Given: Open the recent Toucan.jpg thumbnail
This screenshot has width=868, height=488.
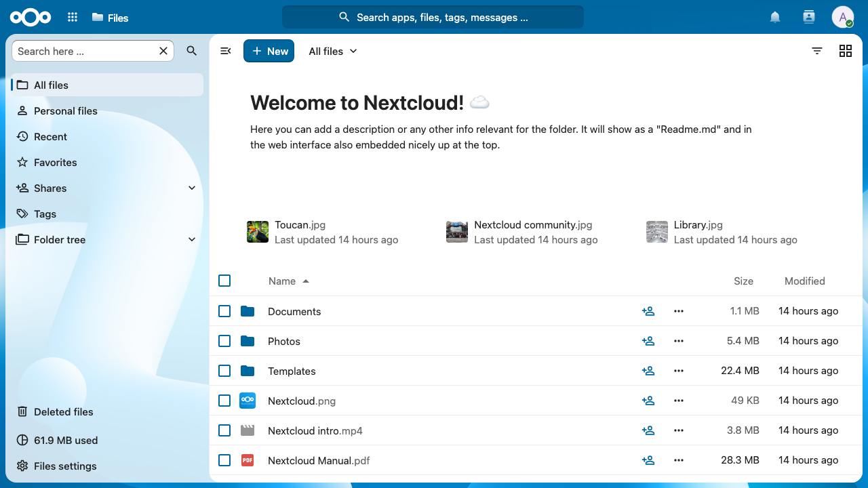Looking at the screenshot, I should tap(258, 232).
